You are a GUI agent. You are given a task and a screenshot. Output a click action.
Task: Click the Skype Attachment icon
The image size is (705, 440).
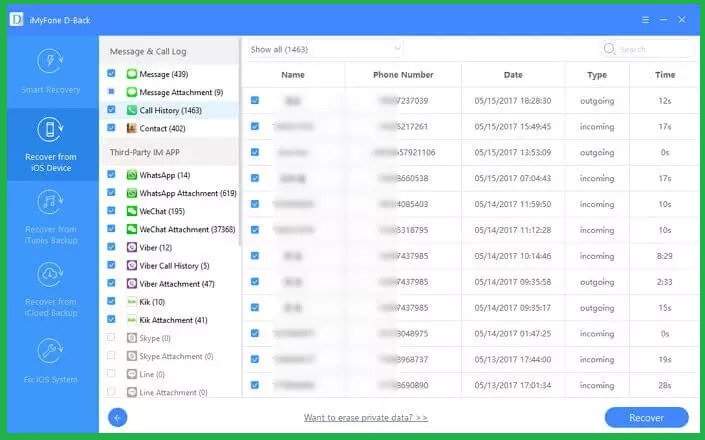point(132,356)
